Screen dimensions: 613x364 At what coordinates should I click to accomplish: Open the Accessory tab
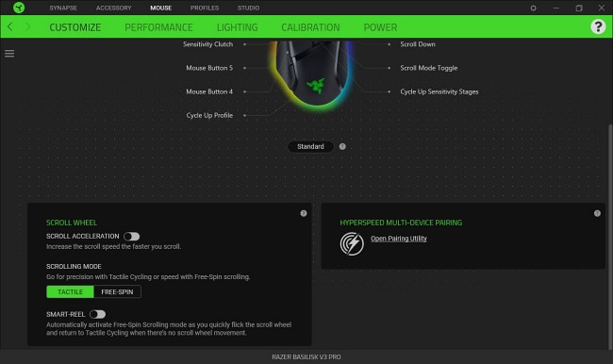pyautogui.click(x=114, y=8)
